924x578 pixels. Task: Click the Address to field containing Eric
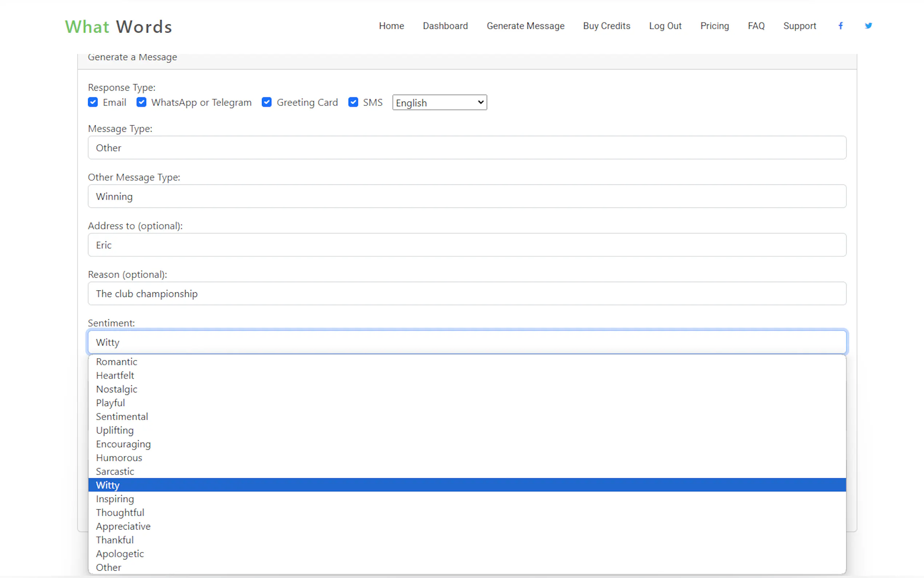(x=467, y=245)
